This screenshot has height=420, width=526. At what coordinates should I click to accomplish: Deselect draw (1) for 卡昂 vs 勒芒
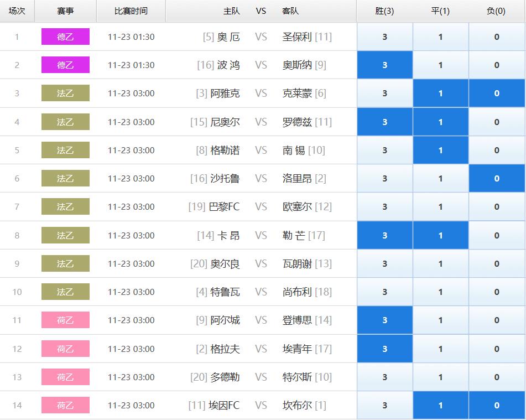pos(440,235)
